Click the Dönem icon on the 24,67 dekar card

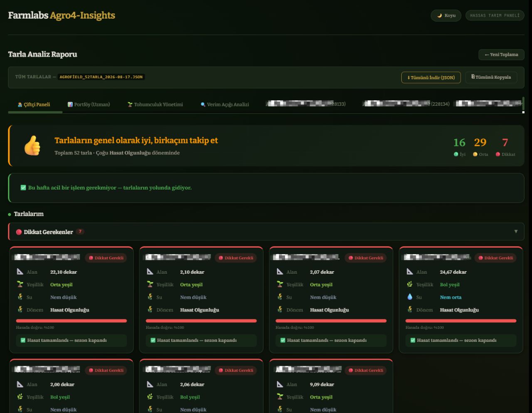410,309
